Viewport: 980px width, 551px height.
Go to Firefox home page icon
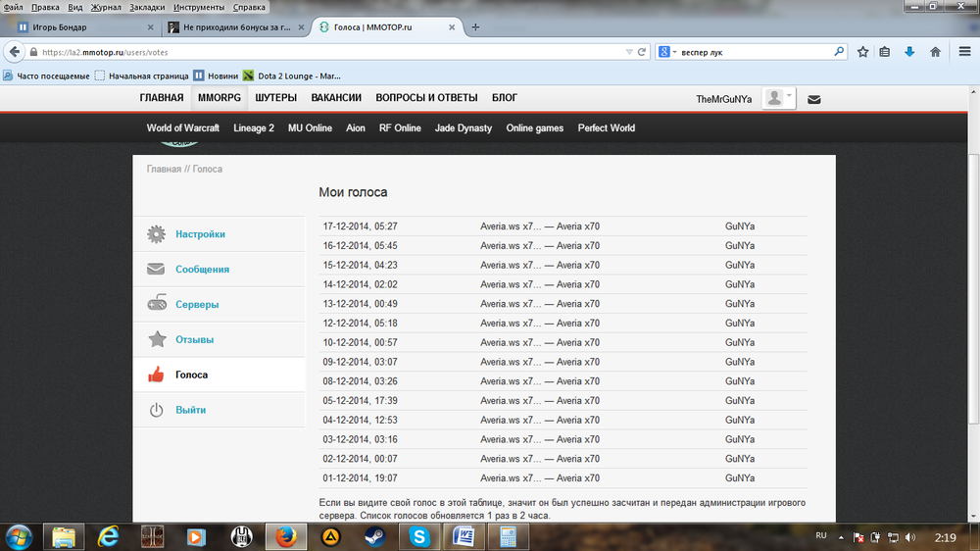[x=935, y=52]
